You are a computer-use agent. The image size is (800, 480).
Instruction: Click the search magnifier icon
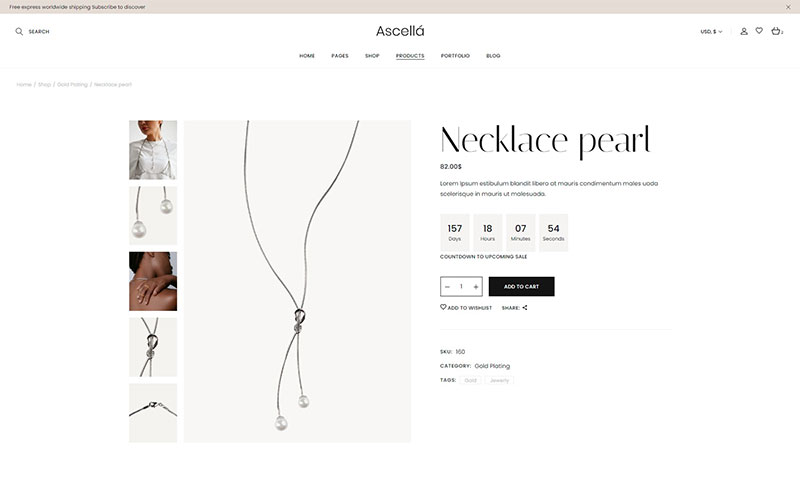click(19, 32)
